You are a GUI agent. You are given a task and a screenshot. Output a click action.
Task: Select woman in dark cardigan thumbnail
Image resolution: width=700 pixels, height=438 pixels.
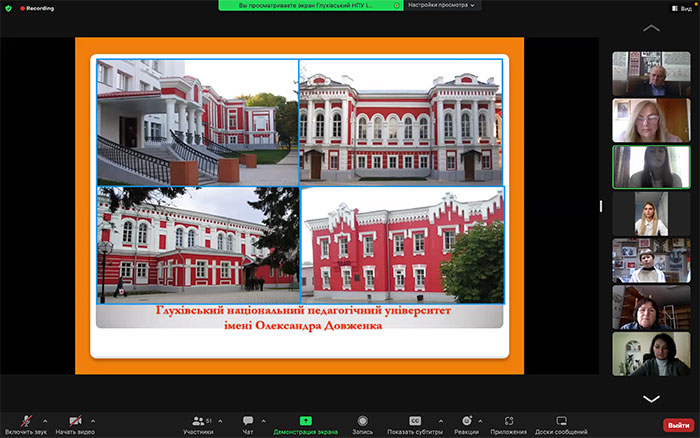tap(651, 354)
